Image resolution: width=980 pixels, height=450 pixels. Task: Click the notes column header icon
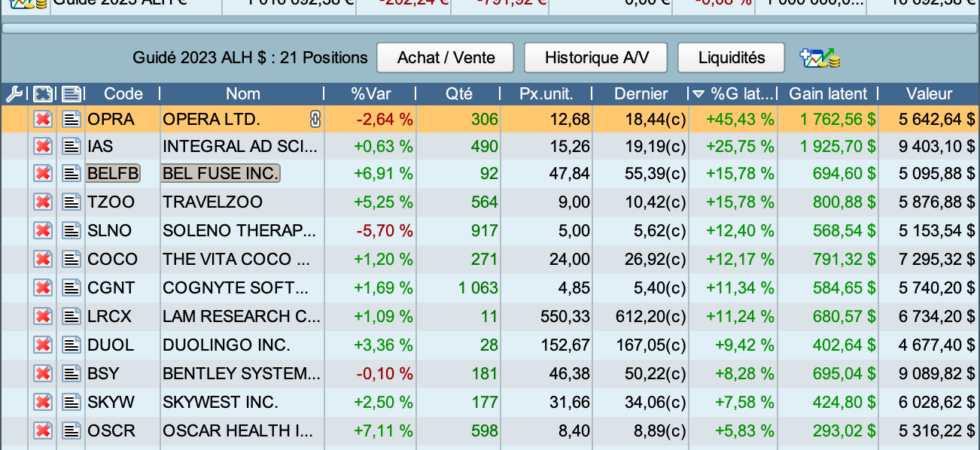pyautogui.click(x=72, y=94)
